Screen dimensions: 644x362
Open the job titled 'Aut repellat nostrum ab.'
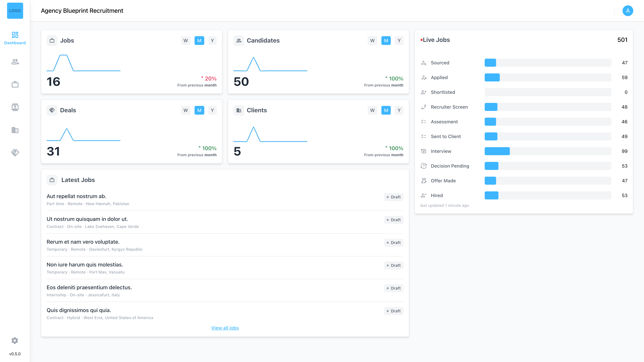click(x=76, y=196)
